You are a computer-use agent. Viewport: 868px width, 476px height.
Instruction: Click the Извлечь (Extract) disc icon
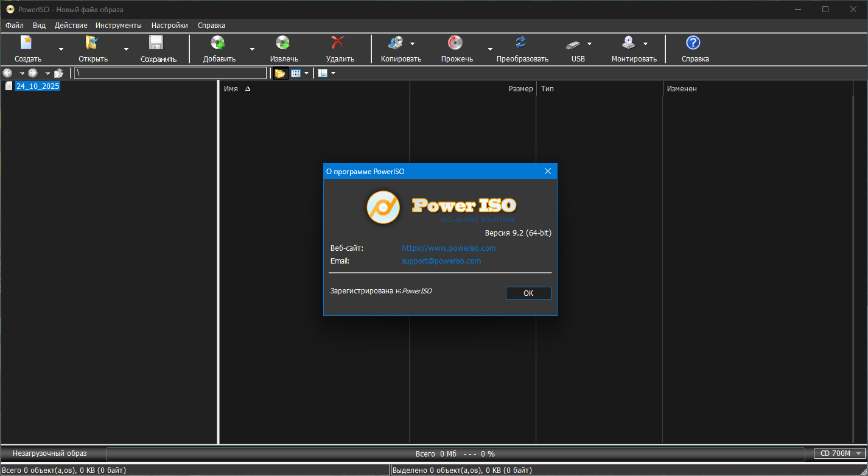[284, 43]
